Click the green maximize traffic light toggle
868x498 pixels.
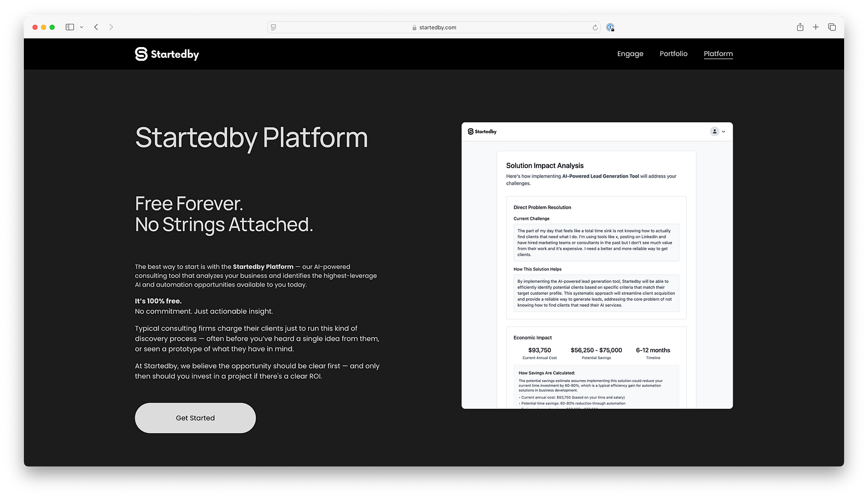coord(52,27)
